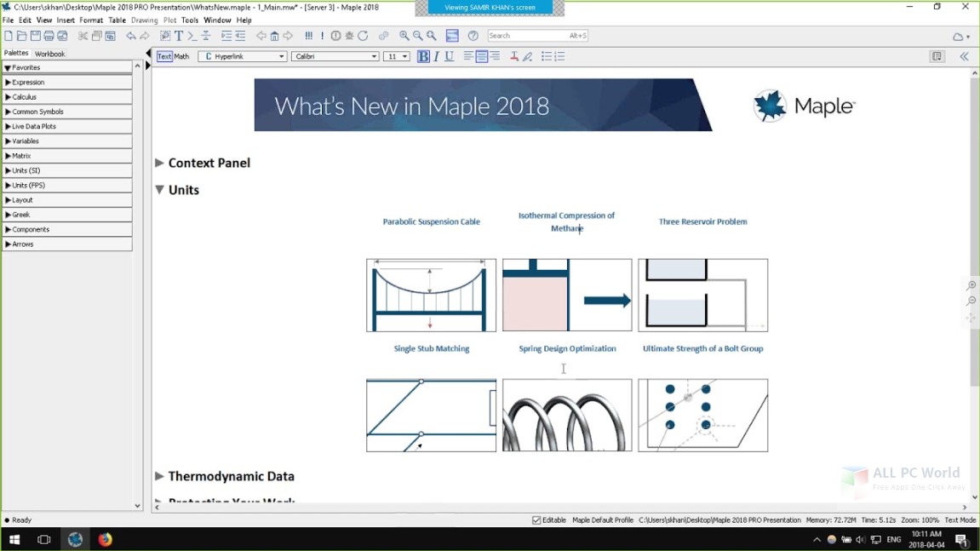This screenshot has height=551, width=980.
Task: Toggle Text input mode
Action: (x=164, y=56)
